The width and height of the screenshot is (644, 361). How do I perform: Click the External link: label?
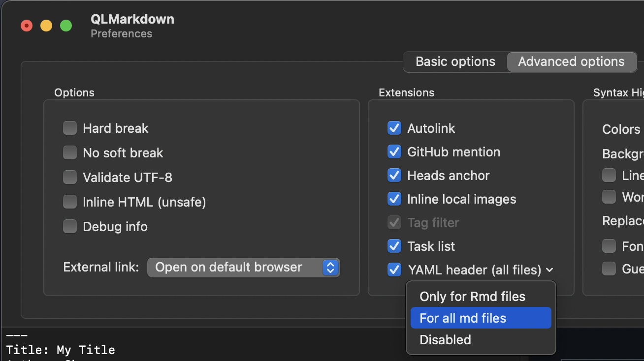point(101,267)
